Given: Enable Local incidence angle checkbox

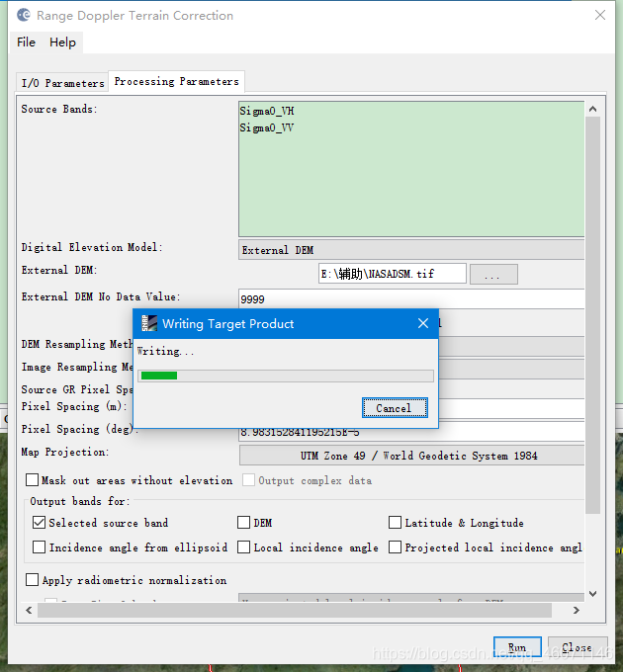Looking at the screenshot, I should pos(243,547).
